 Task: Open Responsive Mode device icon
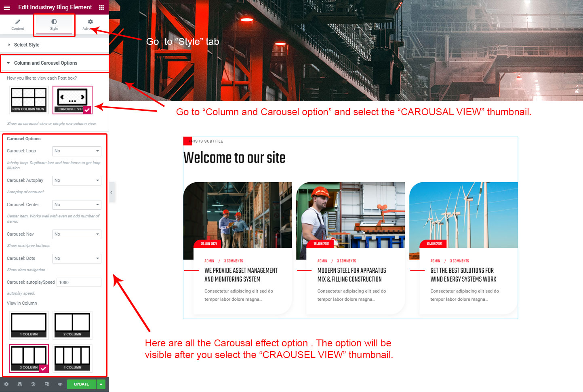pos(47,384)
